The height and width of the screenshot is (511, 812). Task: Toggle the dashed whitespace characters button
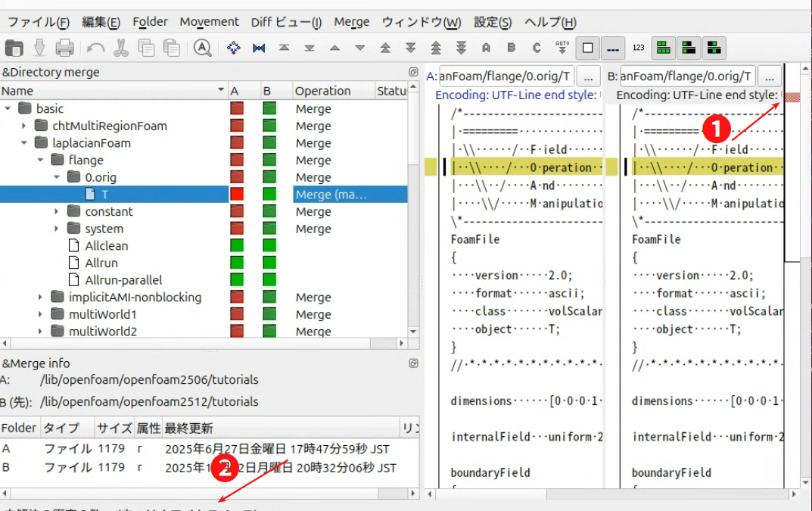point(612,48)
